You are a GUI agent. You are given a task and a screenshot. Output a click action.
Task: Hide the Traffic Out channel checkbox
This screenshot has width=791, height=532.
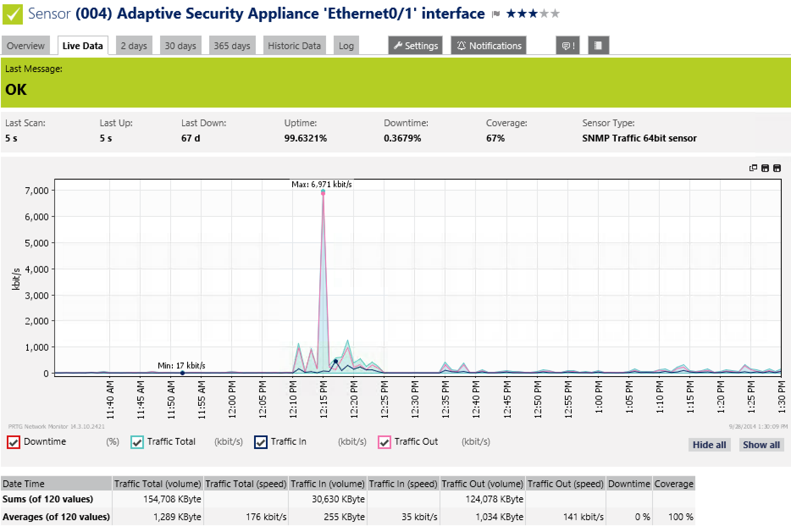click(x=384, y=442)
